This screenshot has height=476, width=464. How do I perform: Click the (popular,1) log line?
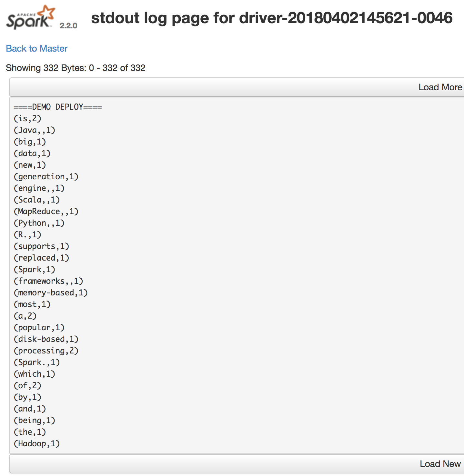39,327
